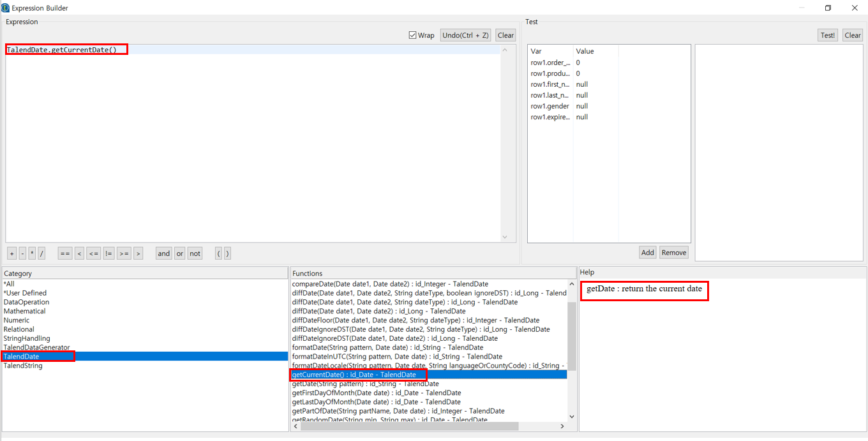The image size is (868, 441).
Task: Insert the 'and' logical operator
Action: [x=164, y=253]
